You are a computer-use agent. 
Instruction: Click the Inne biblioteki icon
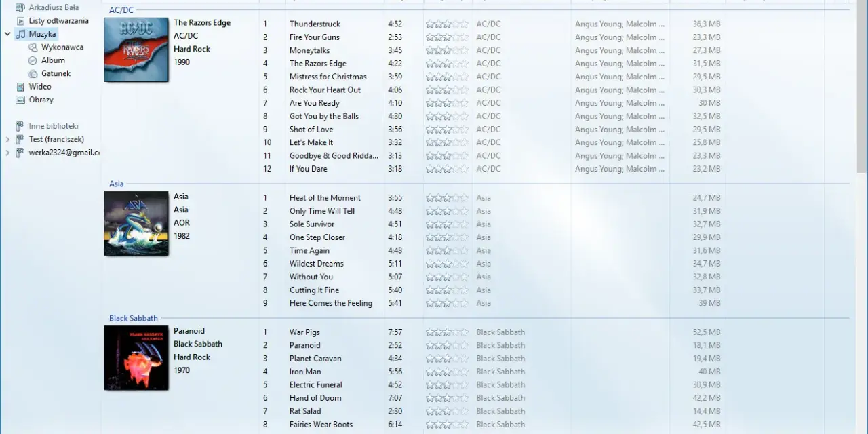20,126
